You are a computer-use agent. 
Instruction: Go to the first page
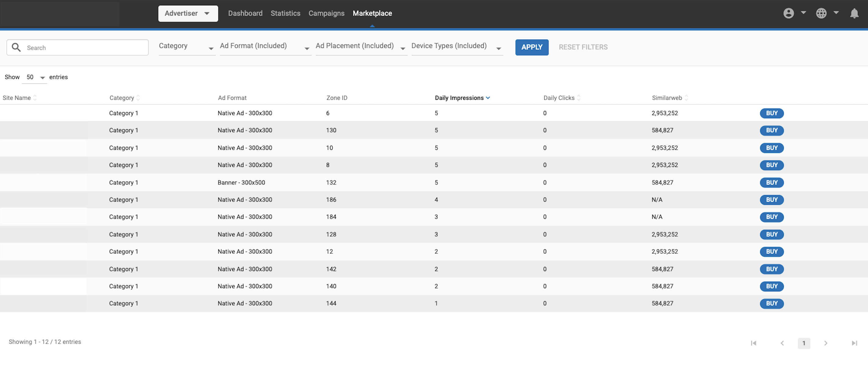pyautogui.click(x=753, y=343)
